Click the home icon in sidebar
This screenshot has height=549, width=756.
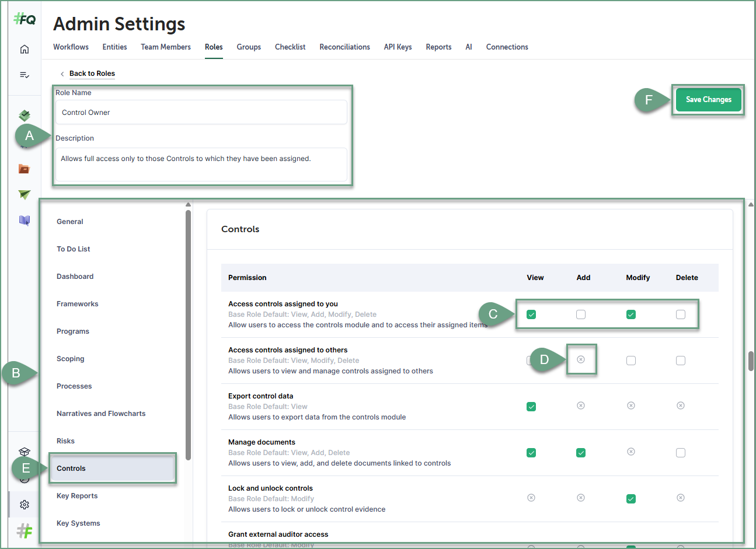point(25,49)
